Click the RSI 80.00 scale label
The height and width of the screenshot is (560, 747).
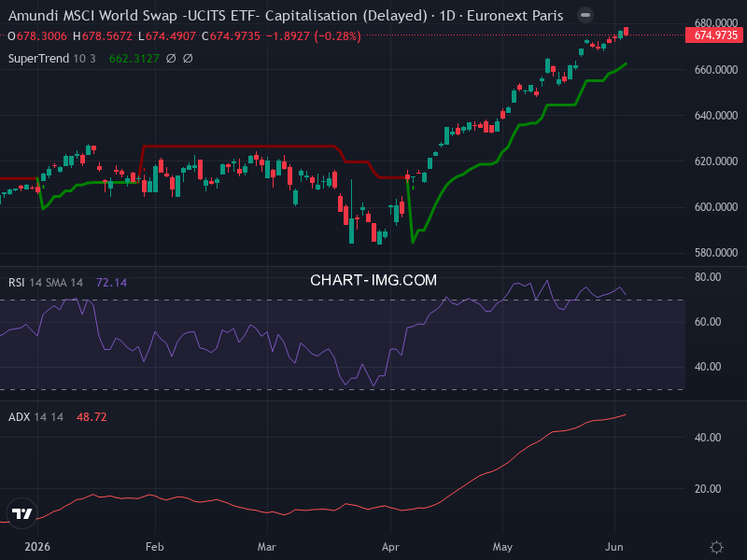708,277
